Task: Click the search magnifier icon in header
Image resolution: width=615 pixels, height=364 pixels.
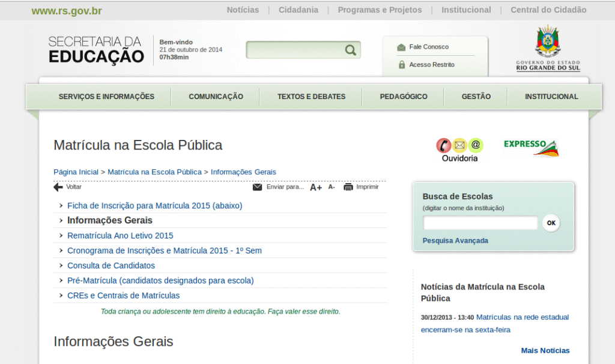Action: tap(350, 50)
